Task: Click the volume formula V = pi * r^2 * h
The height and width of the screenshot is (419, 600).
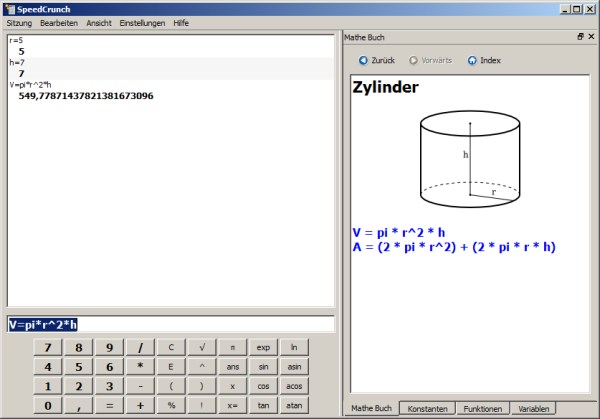Action: pos(399,233)
